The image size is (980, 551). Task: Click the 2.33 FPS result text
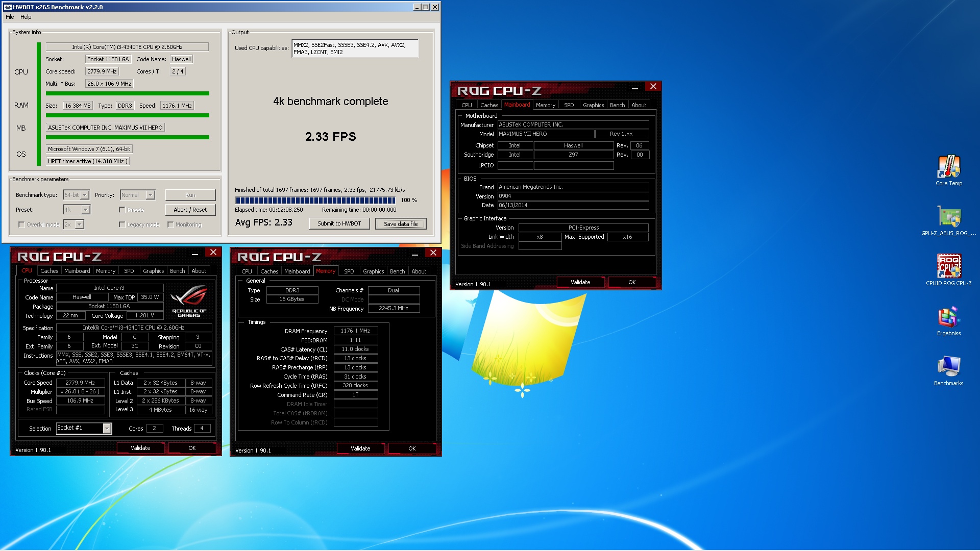tap(331, 136)
